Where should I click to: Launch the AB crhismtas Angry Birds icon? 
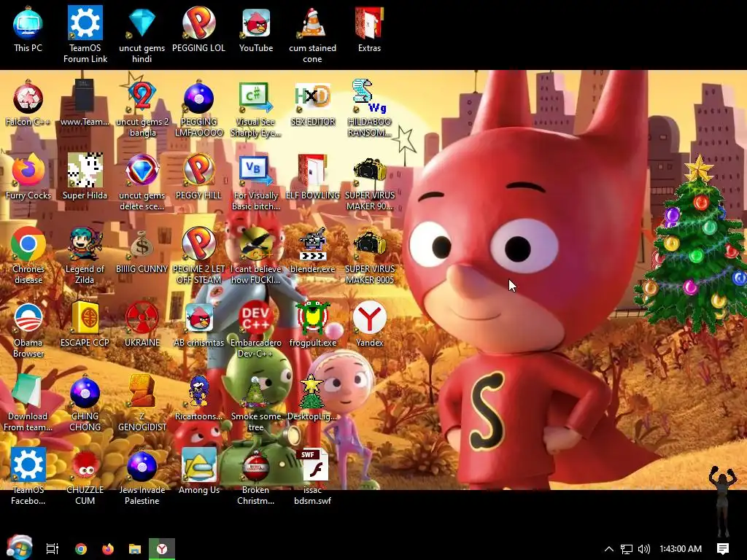pyautogui.click(x=198, y=324)
